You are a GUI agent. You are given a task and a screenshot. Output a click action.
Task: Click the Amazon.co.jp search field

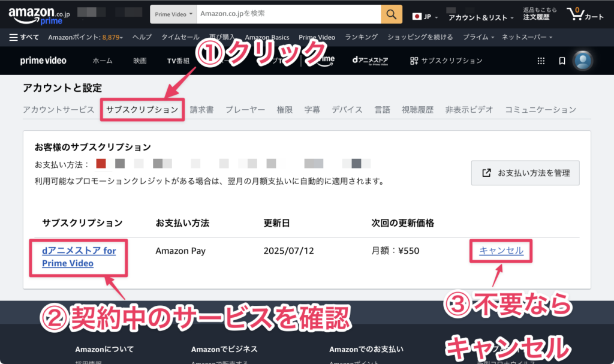pos(288,14)
